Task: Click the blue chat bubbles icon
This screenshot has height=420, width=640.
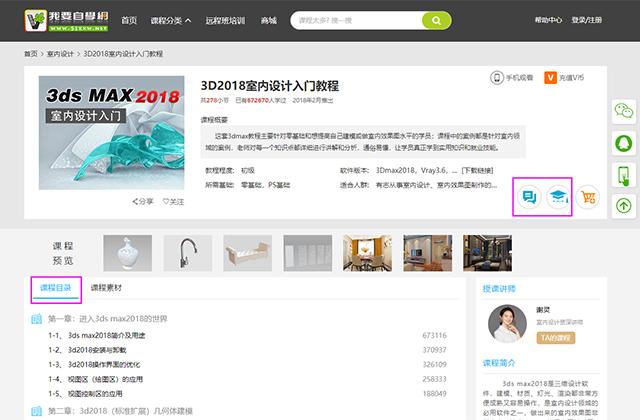Action: pyautogui.click(x=529, y=197)
